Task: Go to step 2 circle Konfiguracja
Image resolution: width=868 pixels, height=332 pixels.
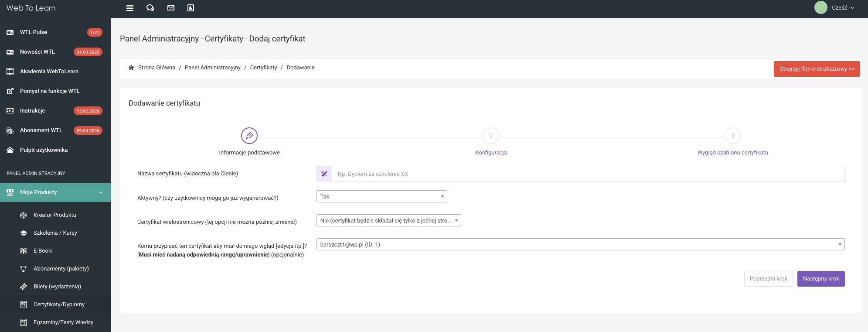Action: point(491,136)
